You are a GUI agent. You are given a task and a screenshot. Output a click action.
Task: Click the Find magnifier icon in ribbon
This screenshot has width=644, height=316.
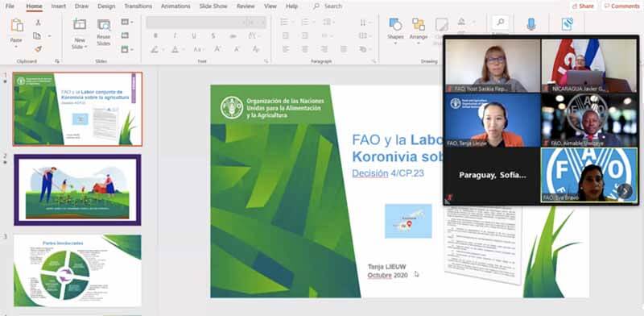coord(500,23)
